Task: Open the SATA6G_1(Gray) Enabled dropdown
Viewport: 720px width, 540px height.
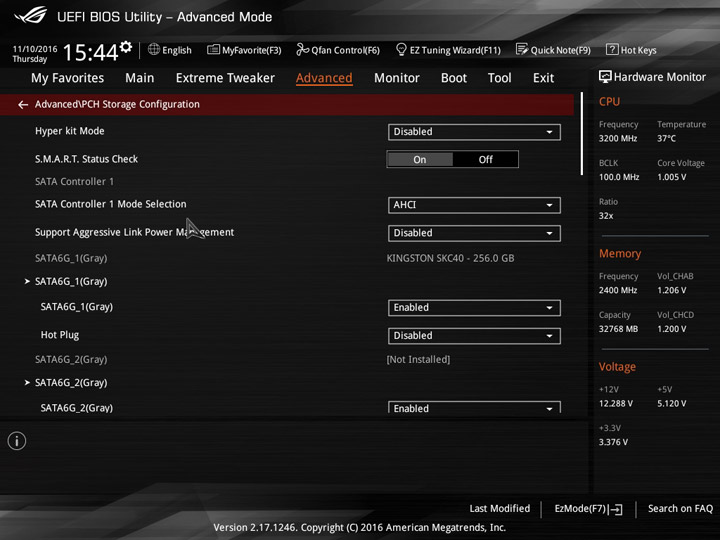Action: point(474,308)
